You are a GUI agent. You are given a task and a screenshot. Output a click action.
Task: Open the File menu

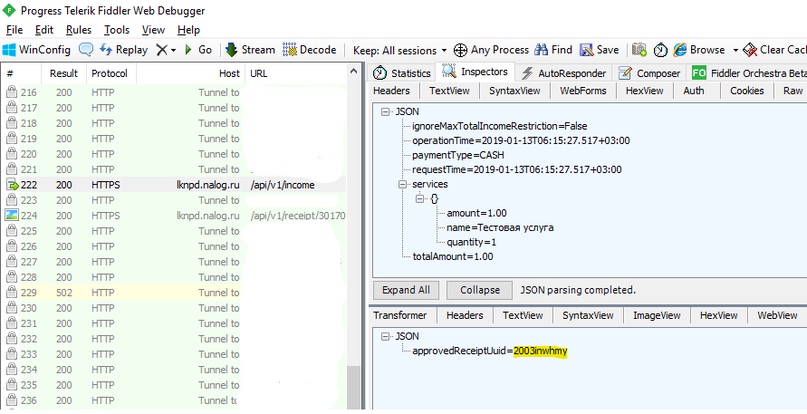click(x=14, y=30)
